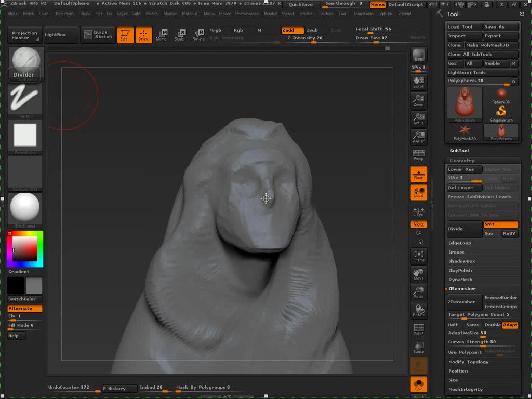Image resolution: width=532 pixels, height=399 pixels.
Task: Open the FreeHand stroke picker
Action: click(x=25, y=100)
